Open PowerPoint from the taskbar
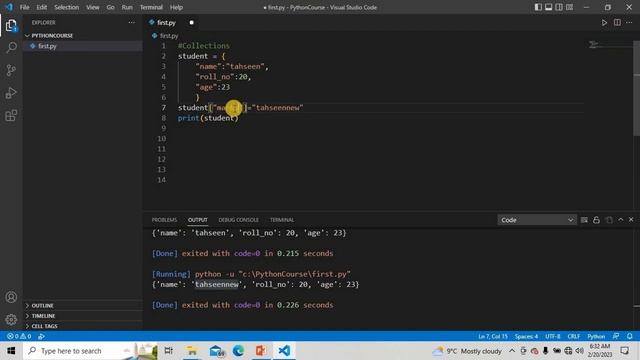Screen dimensions: 640x360 click(261, 351)
